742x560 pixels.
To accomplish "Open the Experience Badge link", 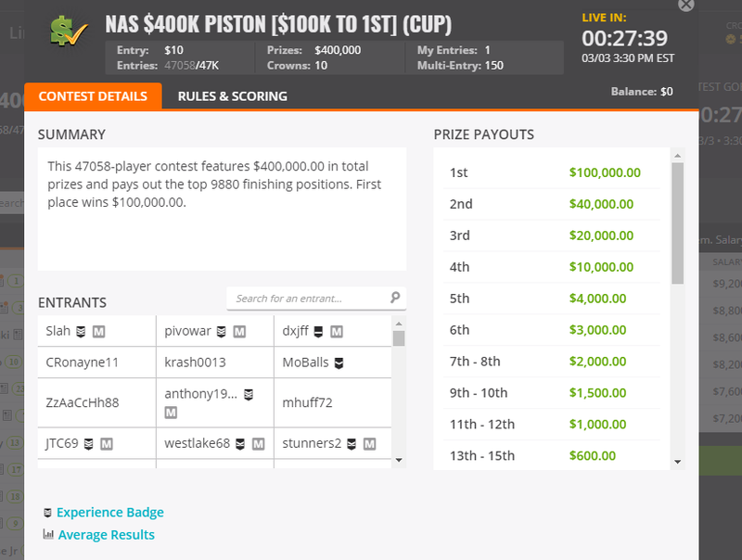I will click(x=109, y=512).
